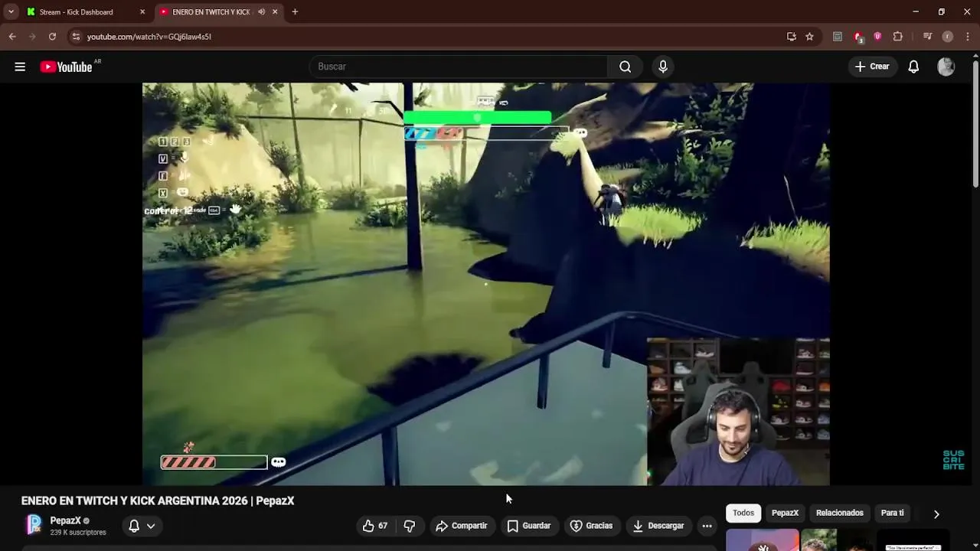Open the PepazX channel avatar
Image resolution: width=980 pixels, height=551 pixels.
34,525
